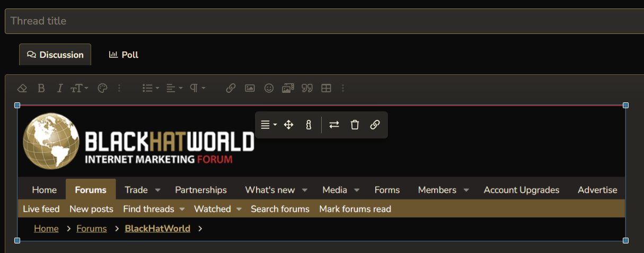This screenshot has height=253, width=644.
Task: Expand the Media dropdown arrow
Action: [357, 190]
